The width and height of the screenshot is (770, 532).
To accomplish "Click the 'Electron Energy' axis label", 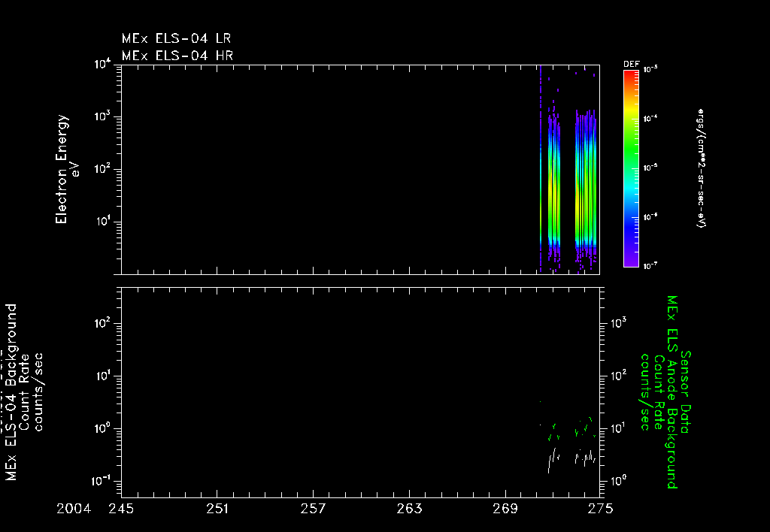I will pos(61,169).
